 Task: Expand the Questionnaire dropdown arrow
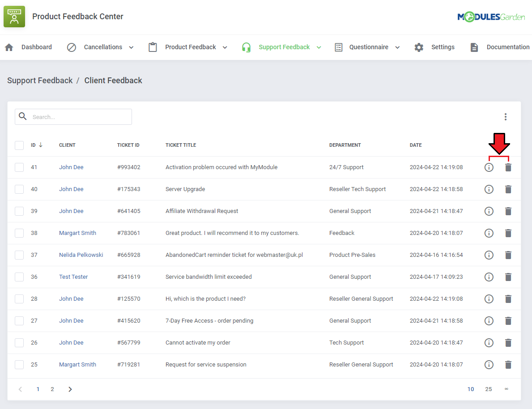[x=397, y=47]
